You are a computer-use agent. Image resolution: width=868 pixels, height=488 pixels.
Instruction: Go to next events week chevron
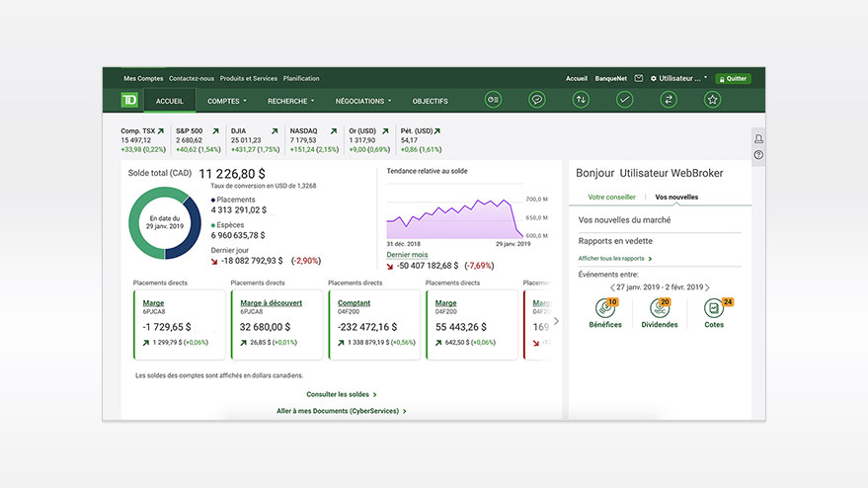[x=707, y=287]
